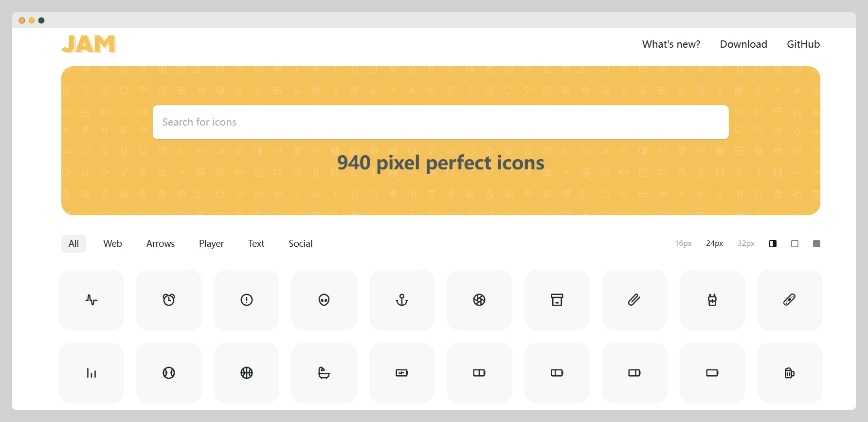Select the bar chart icon
868x422 pixels.
91,373
